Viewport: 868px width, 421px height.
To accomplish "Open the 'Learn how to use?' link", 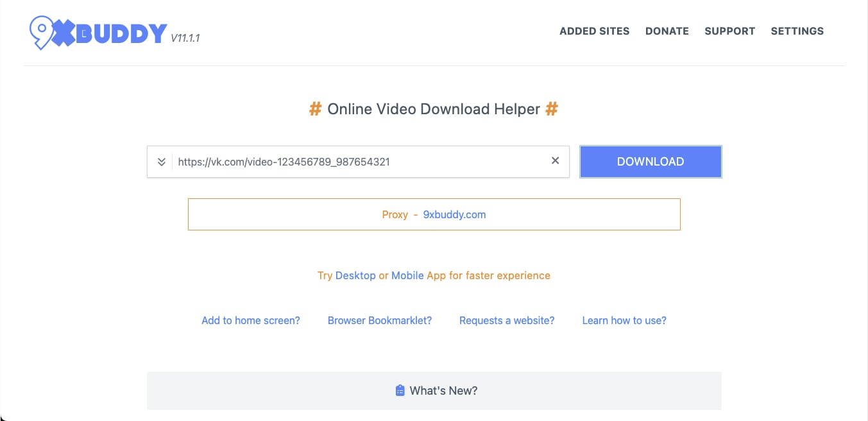I will [x=624, y=320].
